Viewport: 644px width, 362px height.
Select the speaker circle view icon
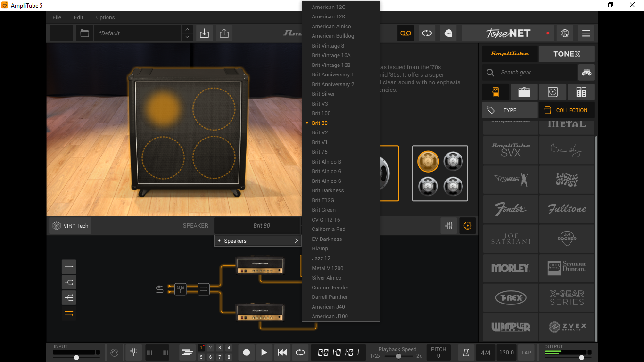tap(468, 226)
